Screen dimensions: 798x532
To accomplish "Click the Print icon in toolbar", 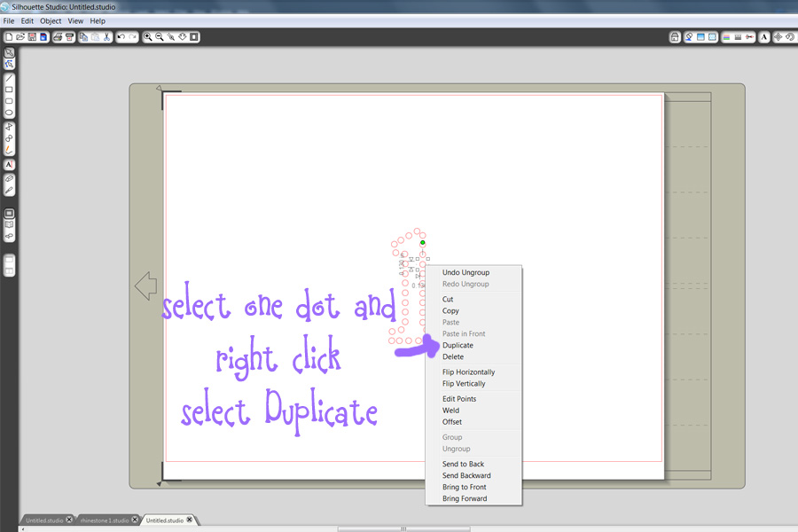I will tap(58, 37).
